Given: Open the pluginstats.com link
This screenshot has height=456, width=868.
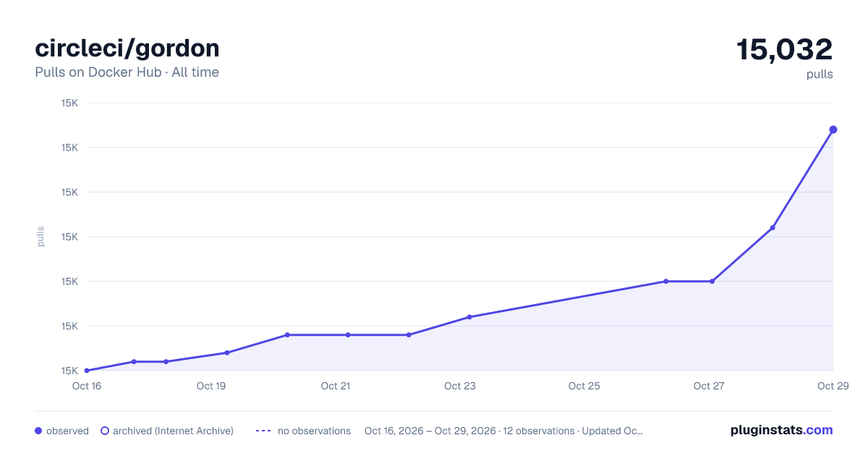Looking at the screenshot, I should pyautogui.click(x=782, y=430).
